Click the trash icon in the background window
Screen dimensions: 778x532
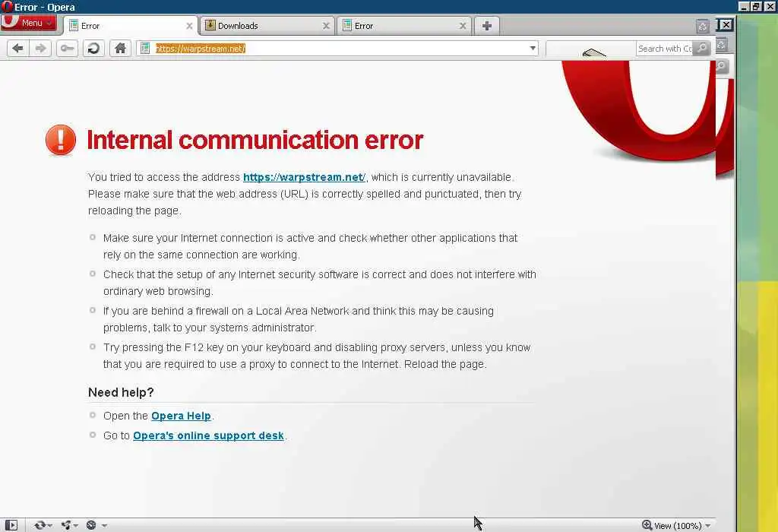(x=722, y=45)
